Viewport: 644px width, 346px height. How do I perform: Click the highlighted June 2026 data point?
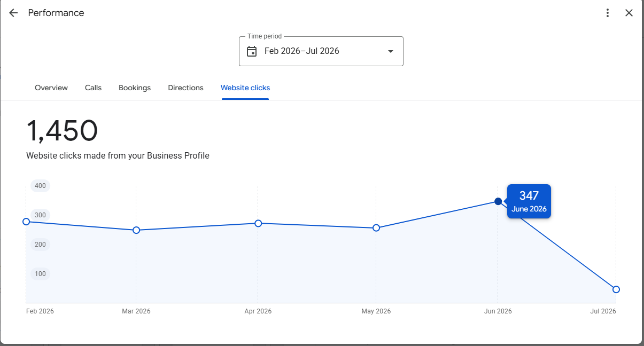tap(498, 201)
